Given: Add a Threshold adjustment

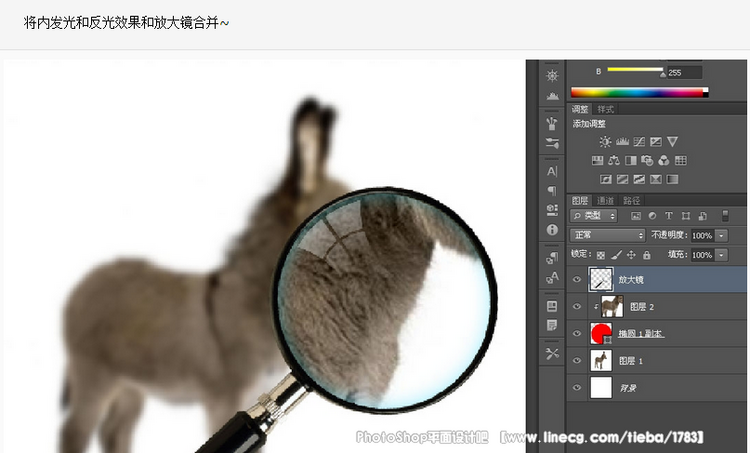Looking at the screenshot, I should click(x=639, y=179).
